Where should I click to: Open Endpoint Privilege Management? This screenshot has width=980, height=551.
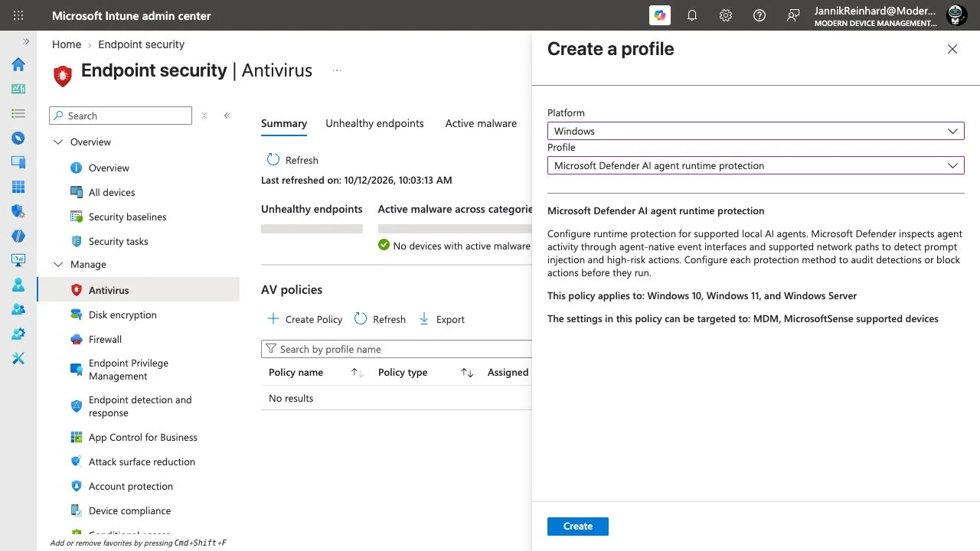pos(129,370)
